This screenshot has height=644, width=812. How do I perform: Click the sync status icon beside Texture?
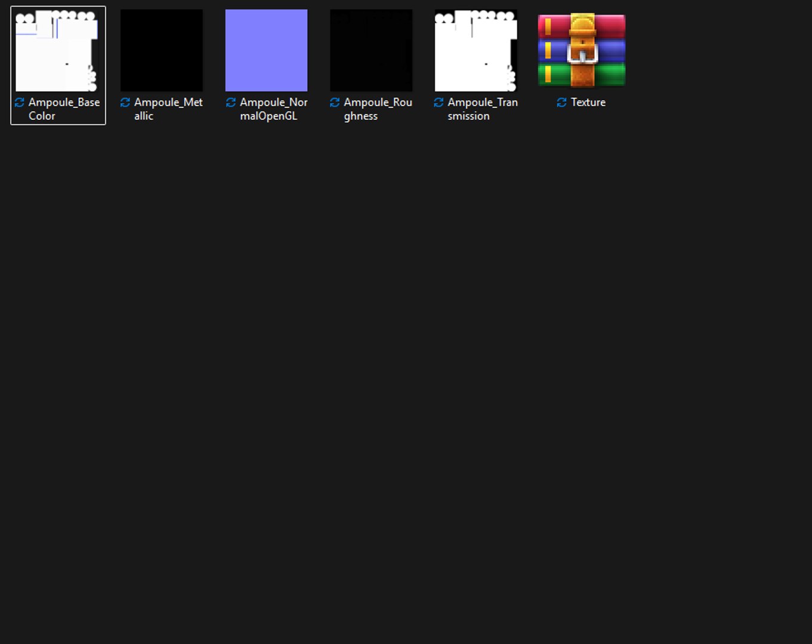coord(561,103)
